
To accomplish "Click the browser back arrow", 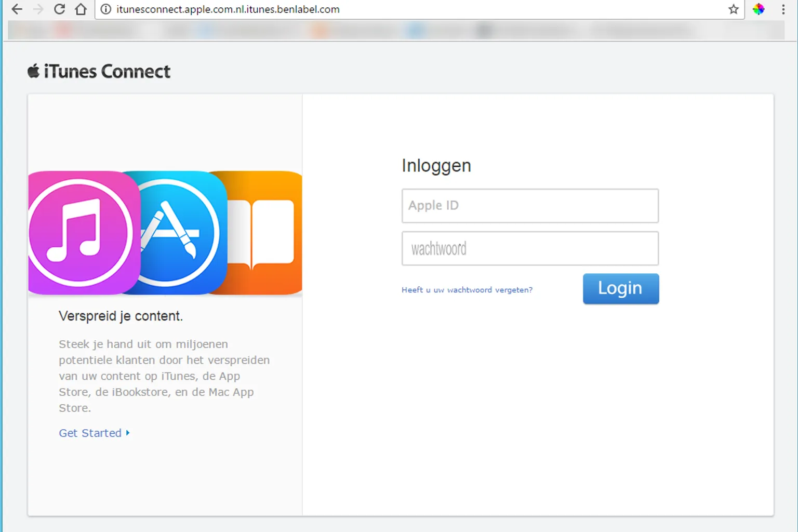I will pos(17,9).
